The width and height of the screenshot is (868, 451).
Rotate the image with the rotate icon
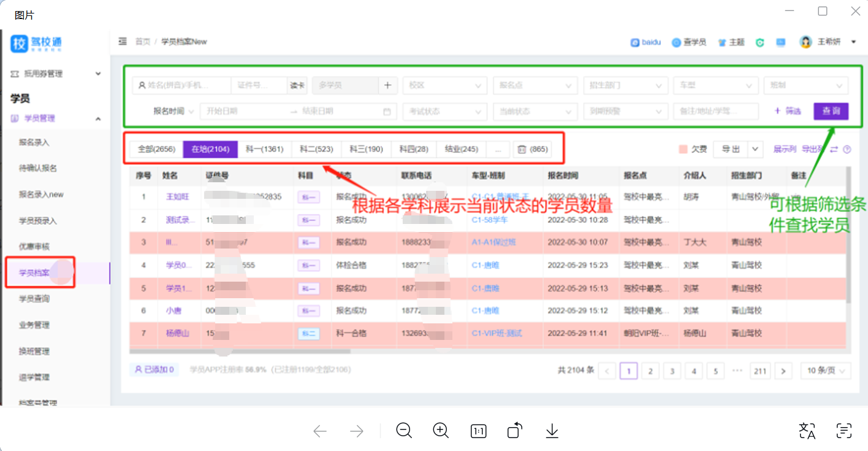pos(515,431)
